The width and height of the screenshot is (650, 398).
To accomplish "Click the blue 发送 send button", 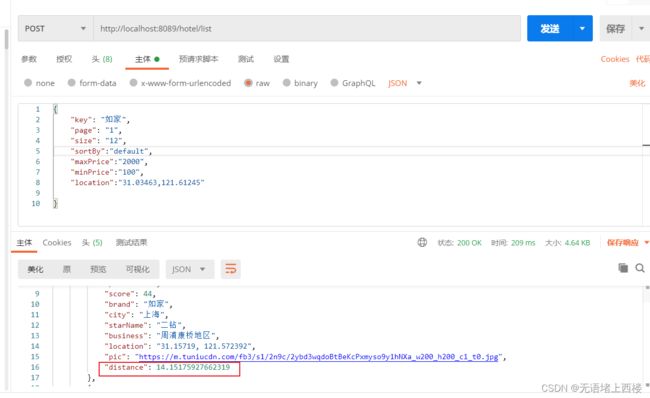I will pyautogui.click(x=550, y=29).
